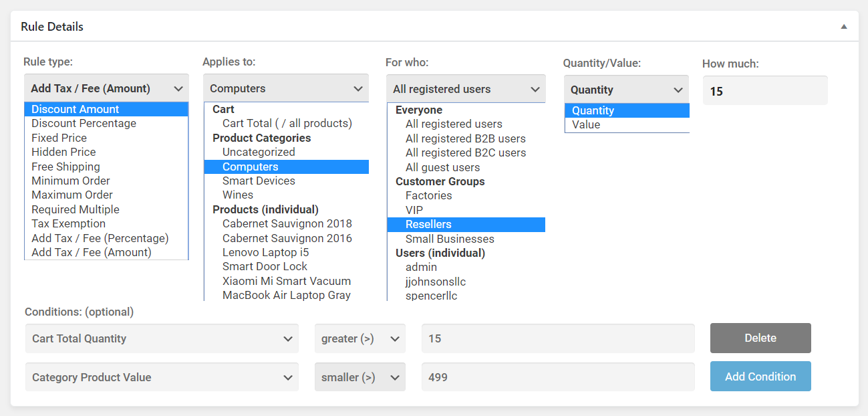Open the Cart Total Quantity condition dropdown

(x=162, y=338)
